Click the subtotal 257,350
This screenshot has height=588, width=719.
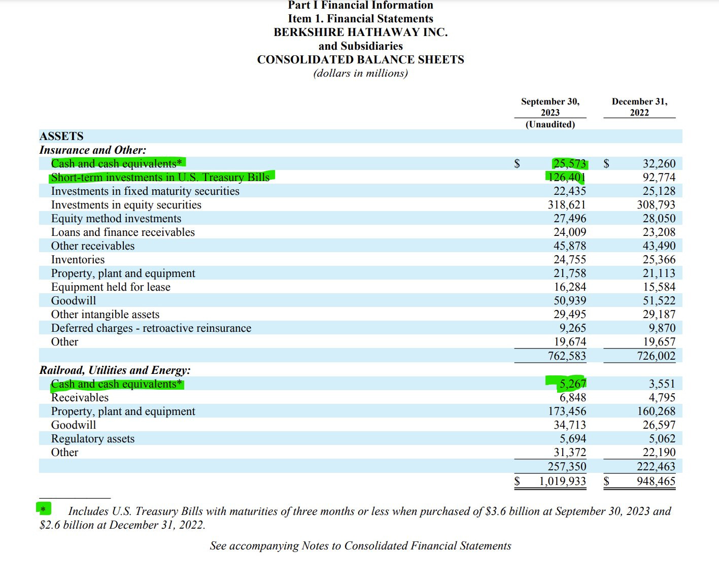566,466
